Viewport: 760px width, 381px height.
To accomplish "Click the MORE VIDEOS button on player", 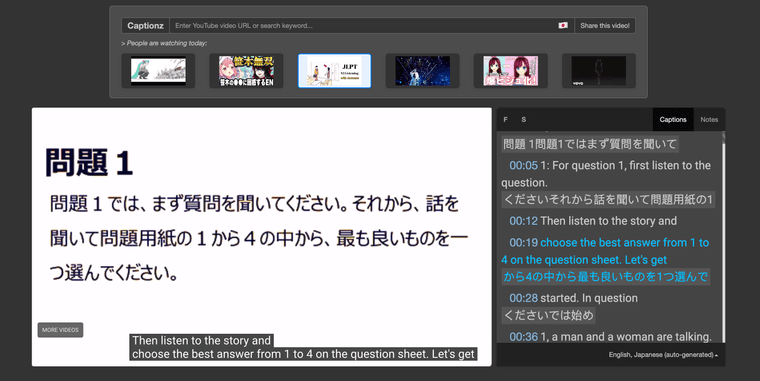I will (x=60, y=330).
